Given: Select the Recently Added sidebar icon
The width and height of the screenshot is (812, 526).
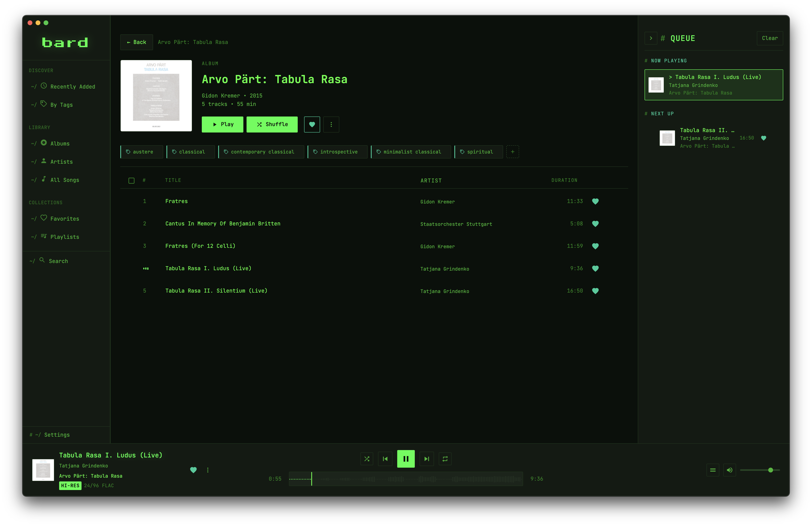Looking at the screenshot, I should click(44, 86).
